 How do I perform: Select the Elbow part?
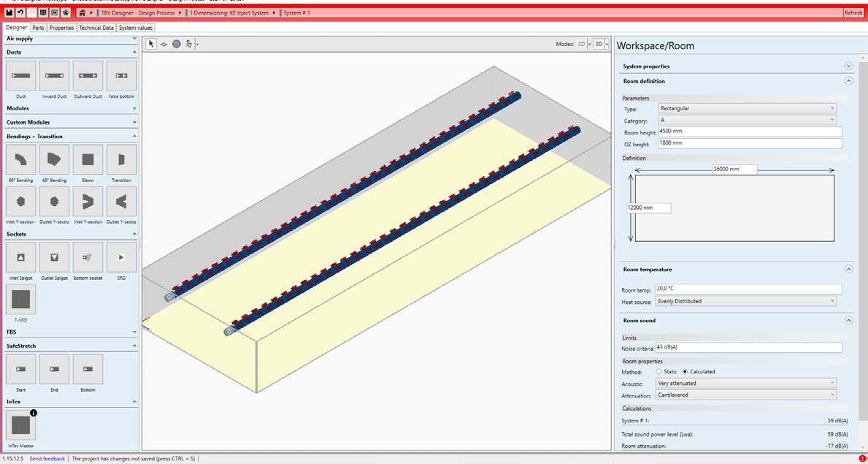coord(88,159)
